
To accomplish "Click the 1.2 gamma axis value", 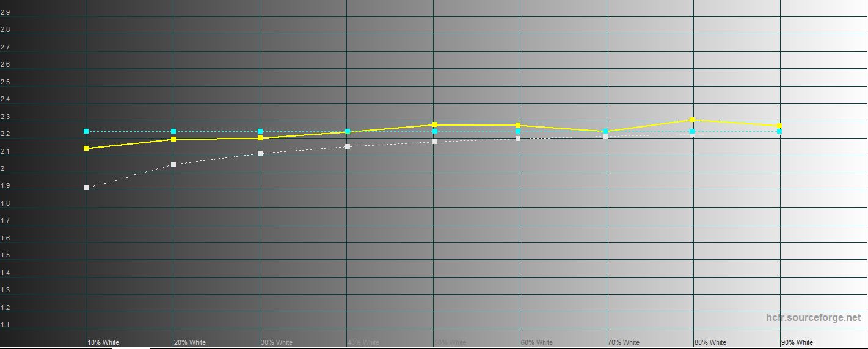I will pyautogui.click(x=5, y=308).
